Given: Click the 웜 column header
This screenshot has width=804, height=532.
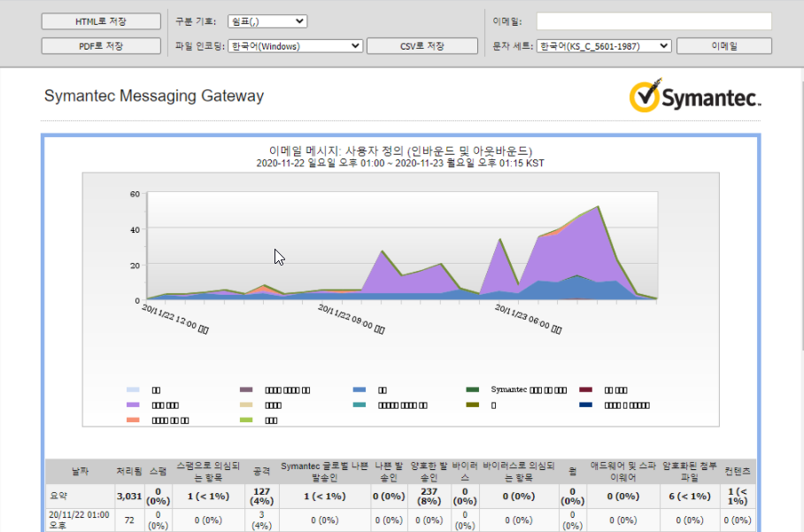Looking at the screenshot, I should 572,471.
